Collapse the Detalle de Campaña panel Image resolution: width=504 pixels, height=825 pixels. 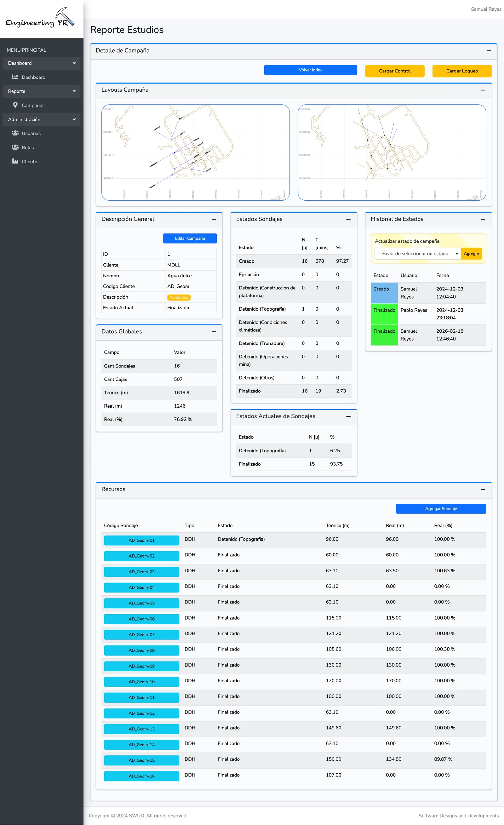pyautogui.click(x=489, y=51)
